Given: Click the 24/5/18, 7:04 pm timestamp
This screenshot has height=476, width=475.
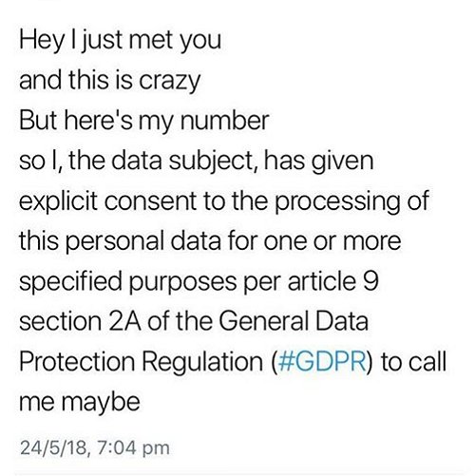Looking at the screenshot, I should (94, 447).
